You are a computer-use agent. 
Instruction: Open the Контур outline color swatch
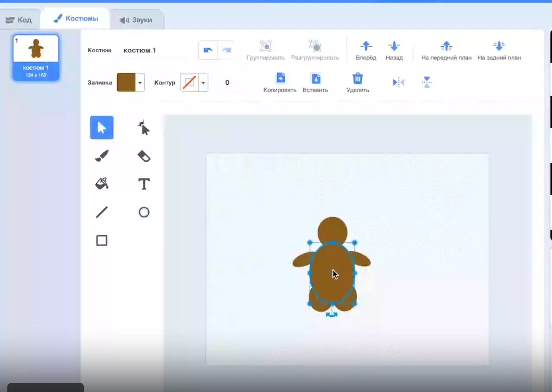click(x=189, y=82)
